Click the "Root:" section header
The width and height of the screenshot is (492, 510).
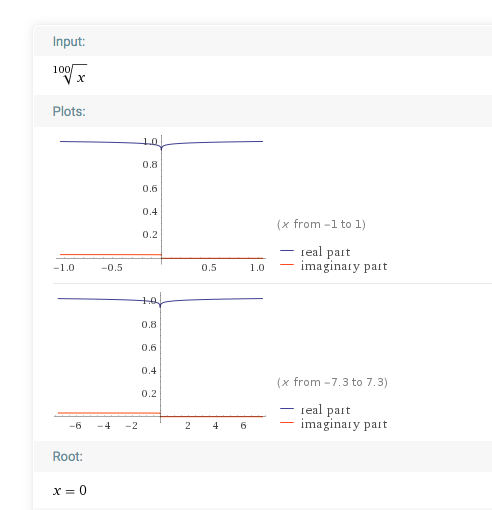click(68, 457)
